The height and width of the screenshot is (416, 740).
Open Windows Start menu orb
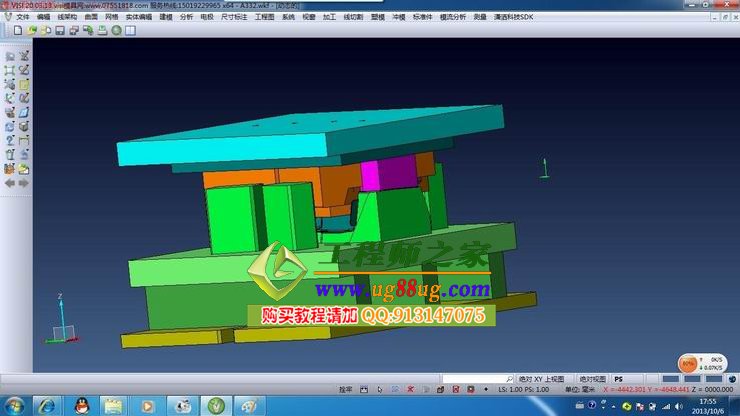point(14,406)
